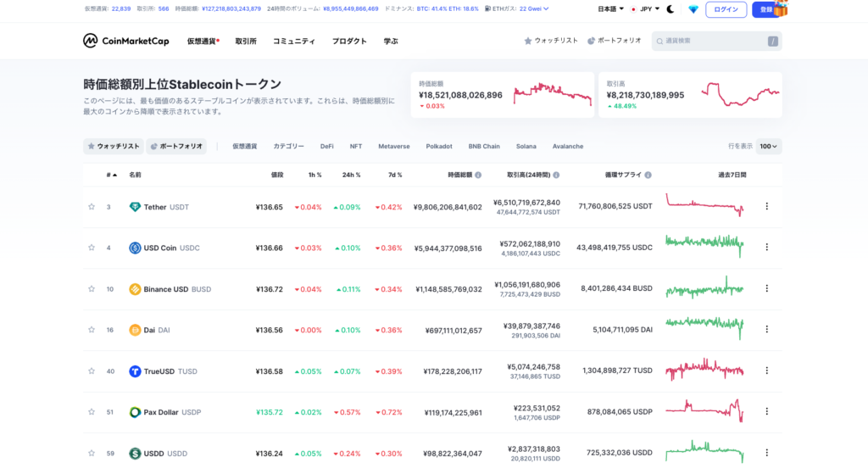868x474 pixels.
Task: Open the rows-to-show 100 dropdown
Action: [x=769, y=146]
